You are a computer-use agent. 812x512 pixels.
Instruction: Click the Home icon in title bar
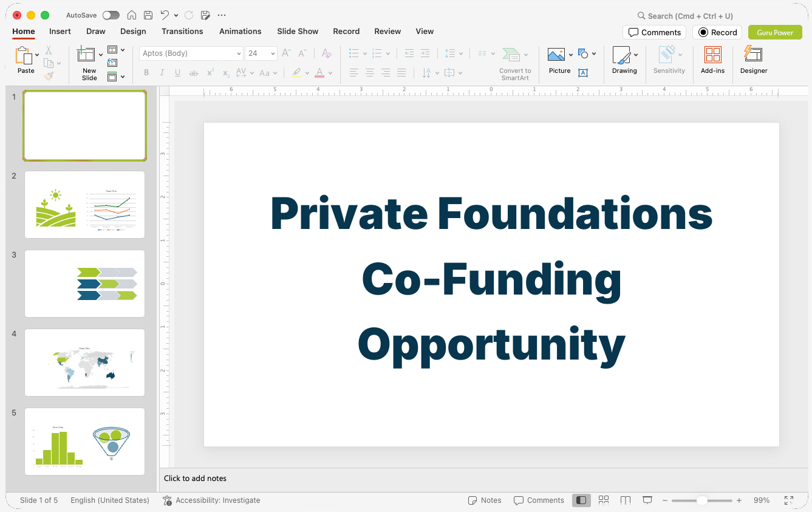coord(132,15)
